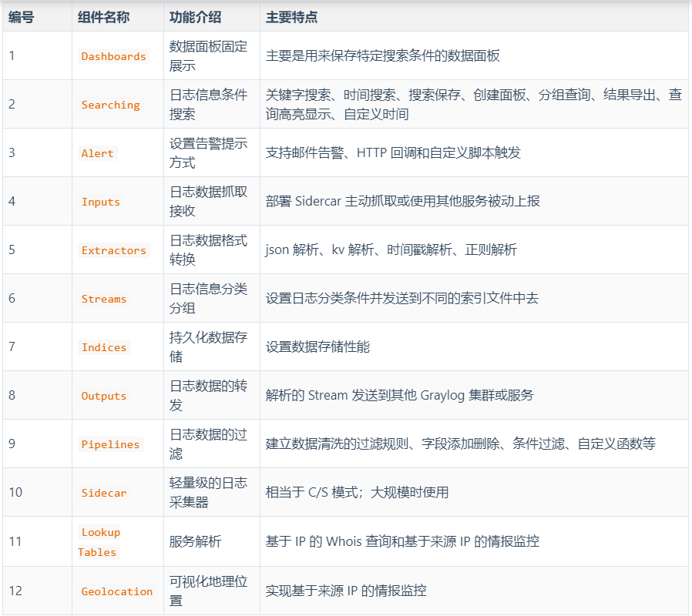The image size is (692, 616).
Task: Select the 日志数据抓取接收 description cell
Action: click(207, 201)
